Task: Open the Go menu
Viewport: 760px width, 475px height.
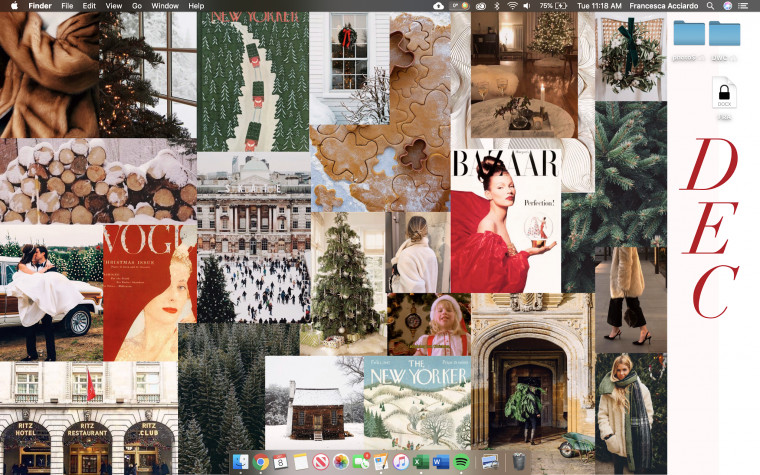Action: click(x=137, y=6)
